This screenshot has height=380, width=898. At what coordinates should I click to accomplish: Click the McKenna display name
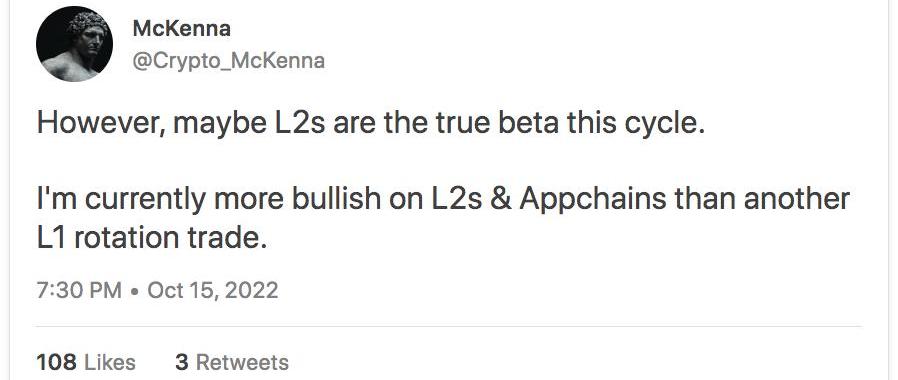(182, 29)
